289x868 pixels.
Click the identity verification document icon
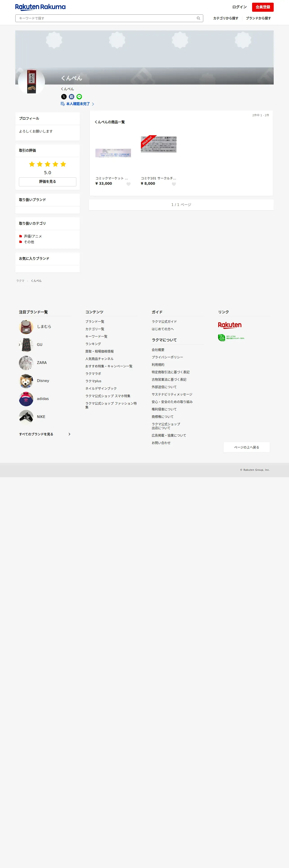click(63, 104)
